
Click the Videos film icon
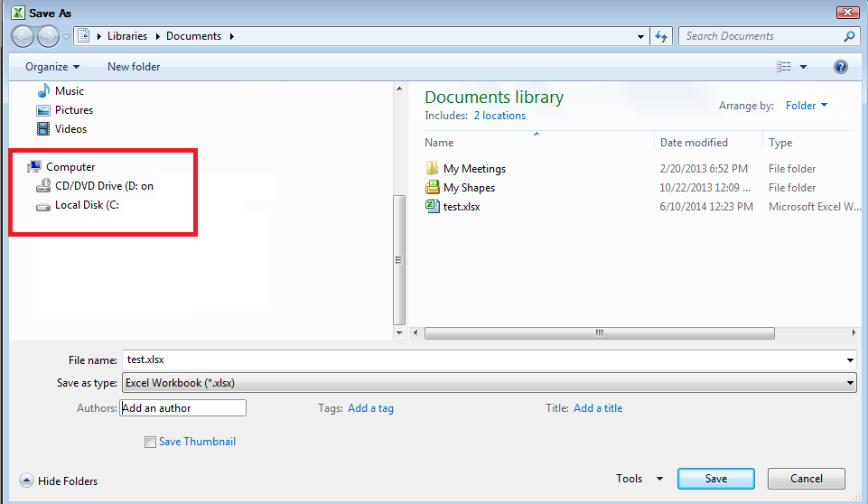click(43, 129)
